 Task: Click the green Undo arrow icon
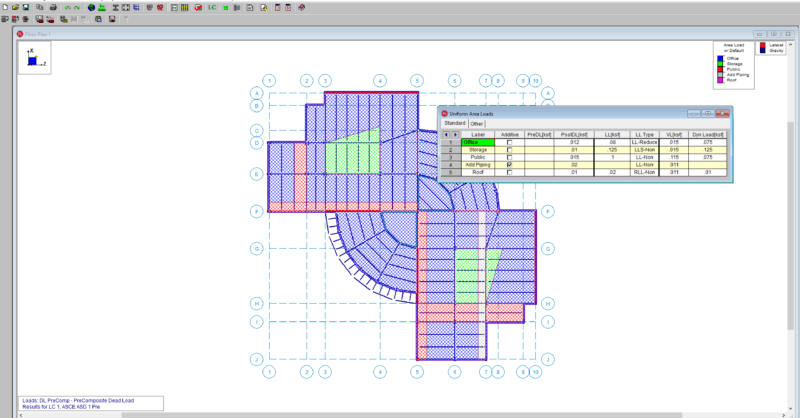pos(68,7)
